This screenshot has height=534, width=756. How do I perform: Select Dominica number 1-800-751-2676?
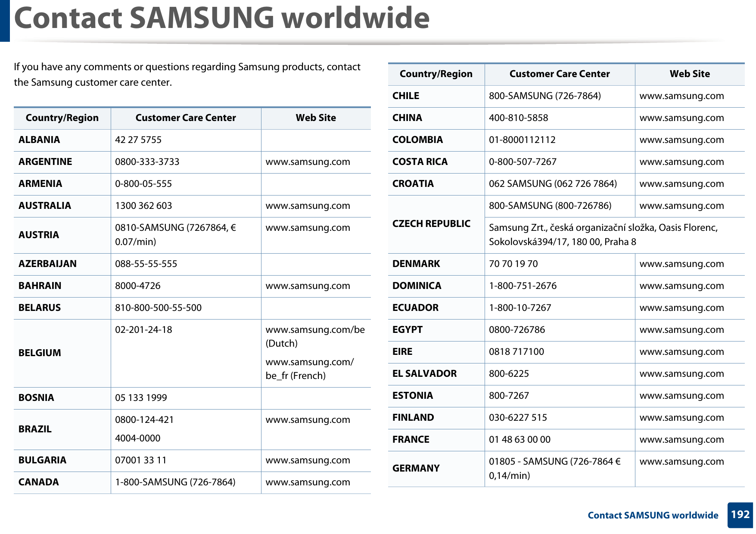(523, 286)
